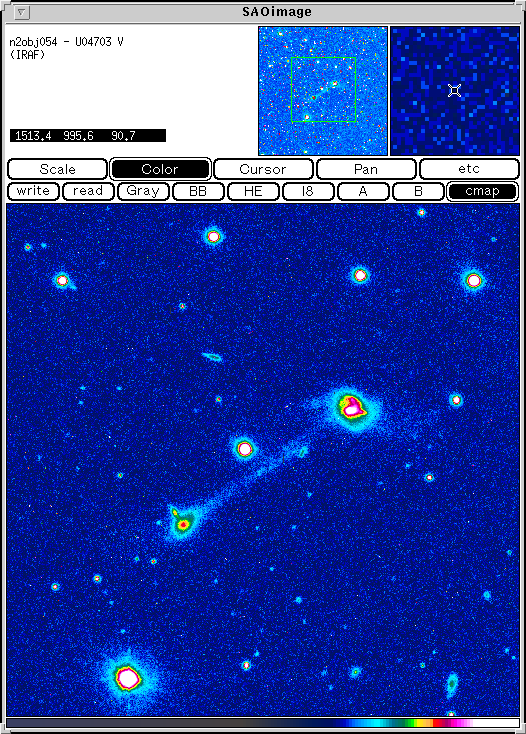Select the BB colormap
The image size is (526, 734).
tap(198, 191)
